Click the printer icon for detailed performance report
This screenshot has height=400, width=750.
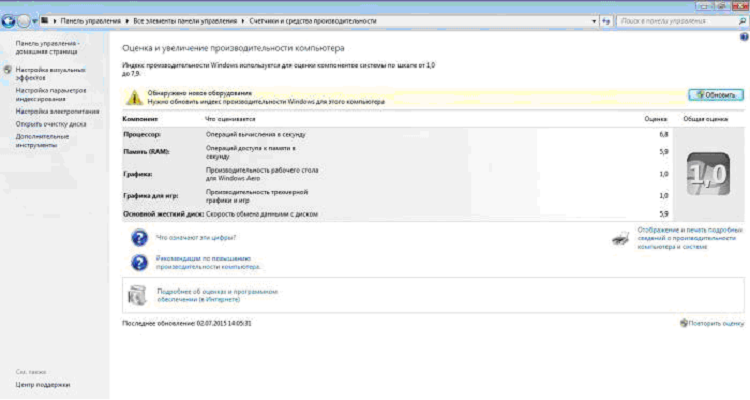620,238
